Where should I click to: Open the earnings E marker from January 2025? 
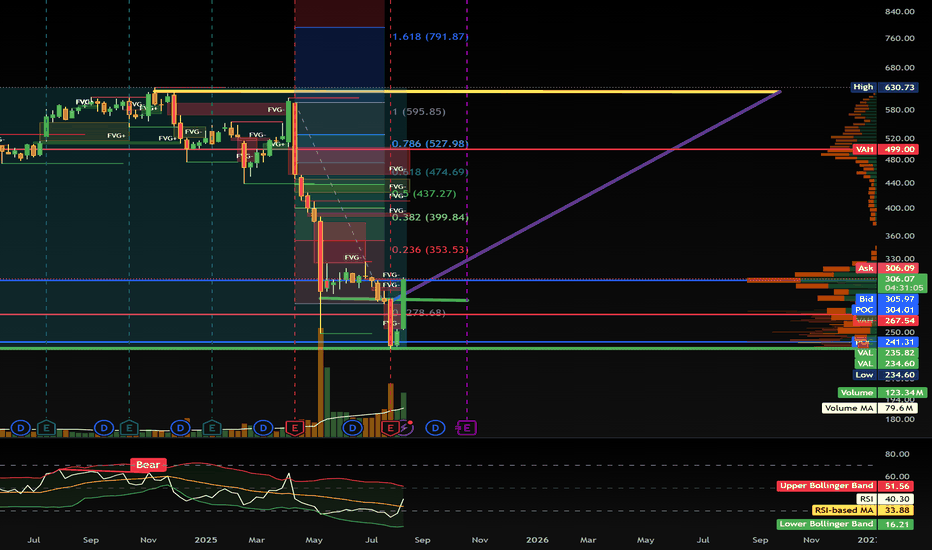coord(212,428)
